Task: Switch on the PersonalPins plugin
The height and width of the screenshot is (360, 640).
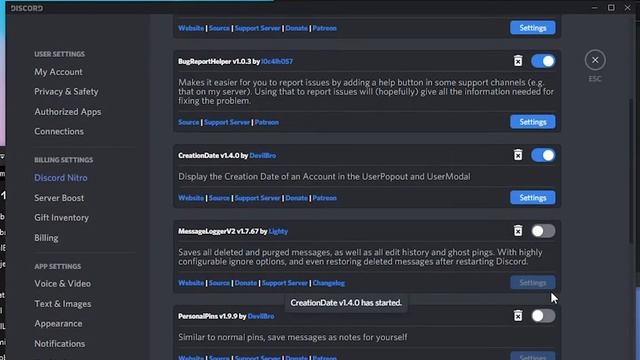Action: pos(543,316)
